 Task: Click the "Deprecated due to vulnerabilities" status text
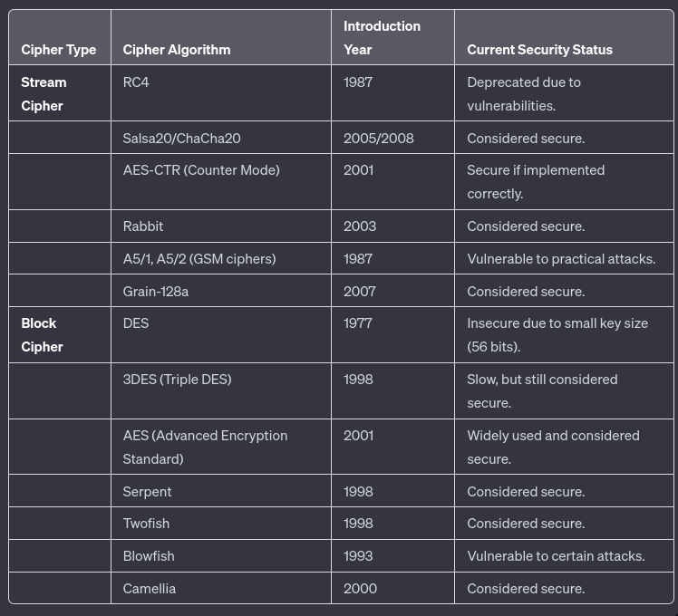coord(524,93)
